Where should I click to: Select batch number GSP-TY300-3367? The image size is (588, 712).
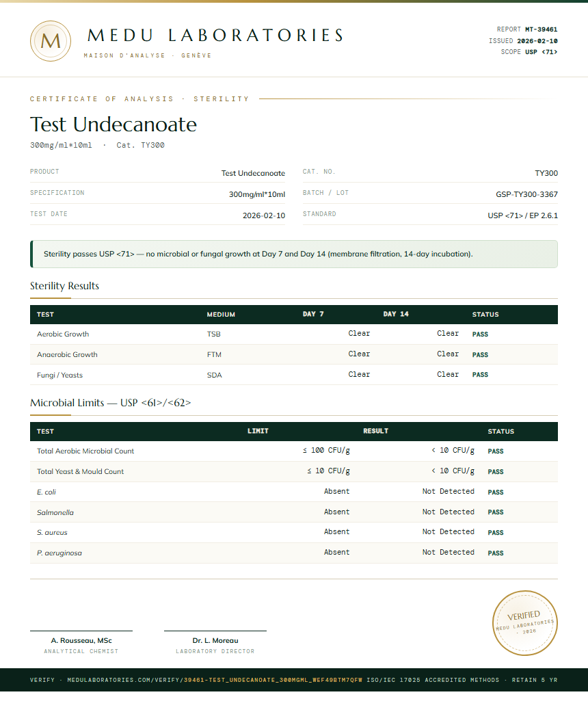526,194
